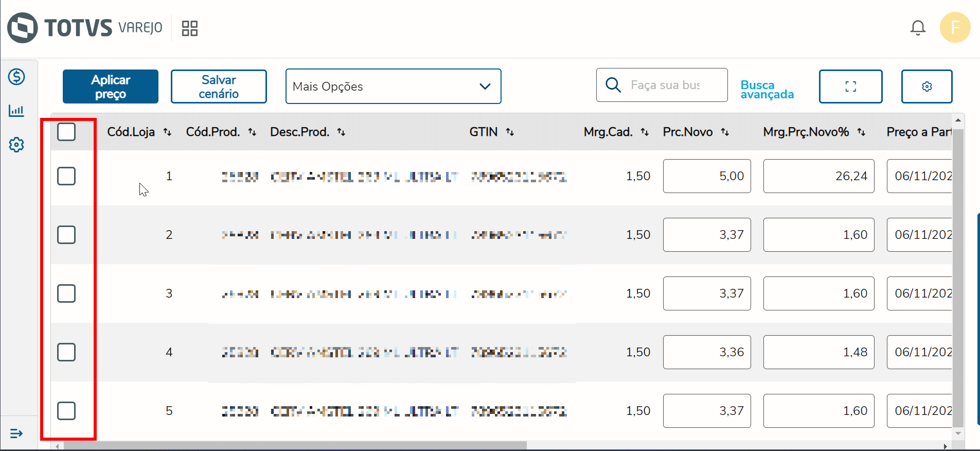Open the Mais Opções dropdown
This screenshot has height=451, width=980.
(x=393, y=86)
